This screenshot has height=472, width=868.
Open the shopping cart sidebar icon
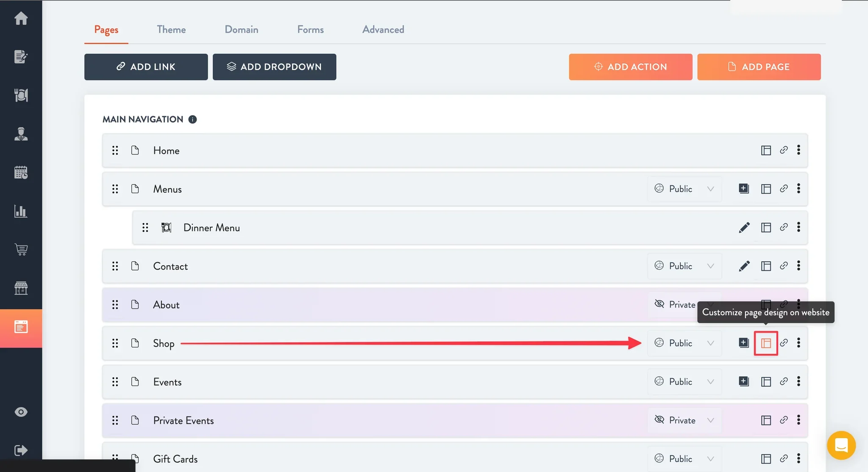21,250
